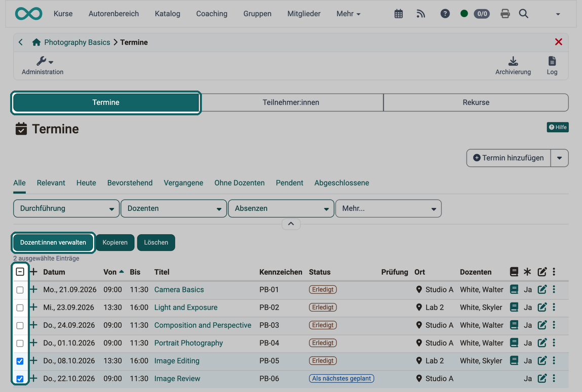
Task: Open three-dot menu for Image Review row
Action: 554,378
